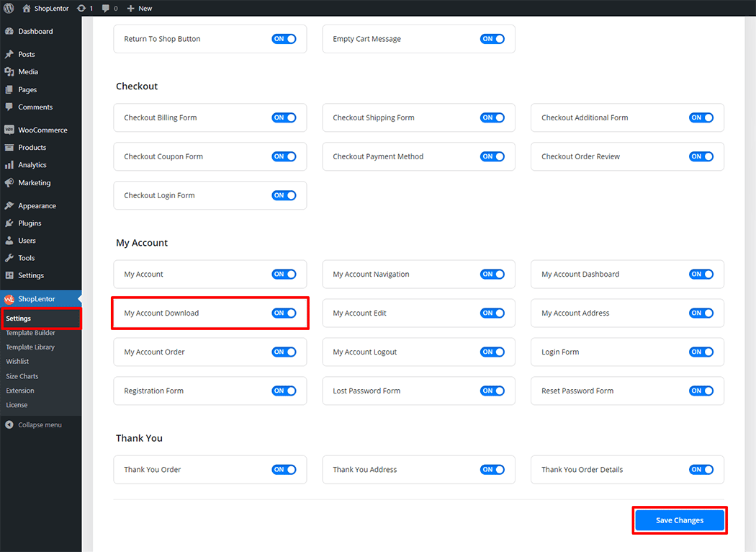Open the comments bubble icon in the admin bar
This screenshot has width=756, height=552.
[106, 8]
